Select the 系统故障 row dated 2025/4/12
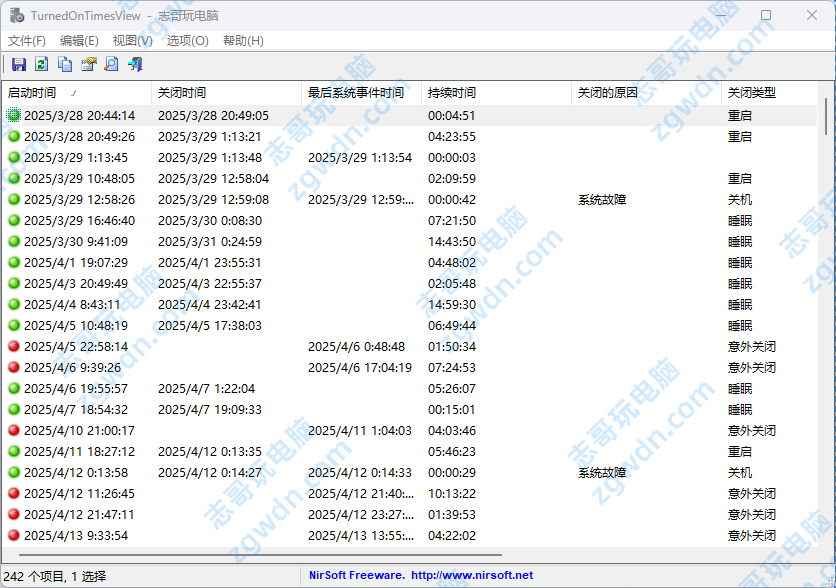The image size is (836, 588). (x=601, y=472)
